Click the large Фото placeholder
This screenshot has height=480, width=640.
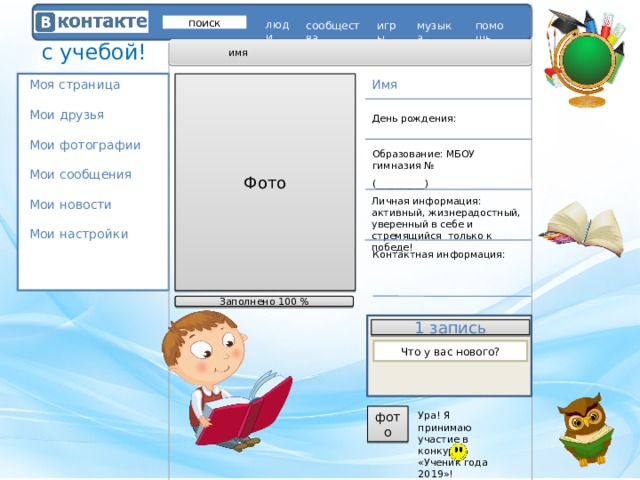pos(265,182)
